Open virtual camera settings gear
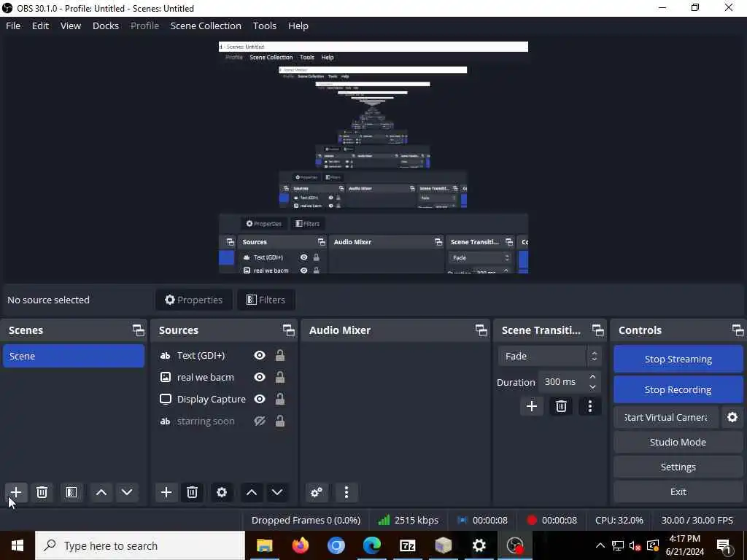Image resolution: width=747 pixels, height=560 pixels. (x=732, y=417)
